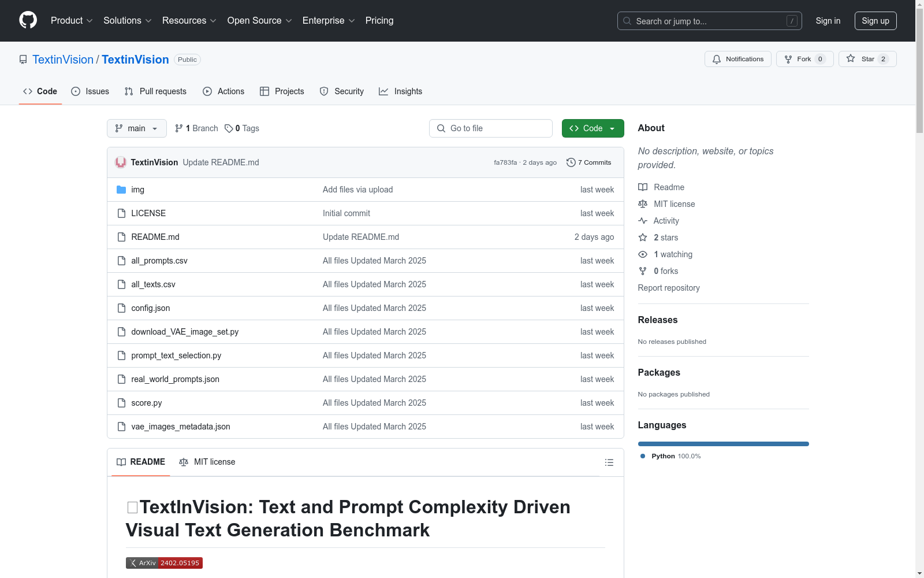The width and height of the screenshot is (924, 578).
Task: Click the config.json file icon
Action: pos(121,308)
